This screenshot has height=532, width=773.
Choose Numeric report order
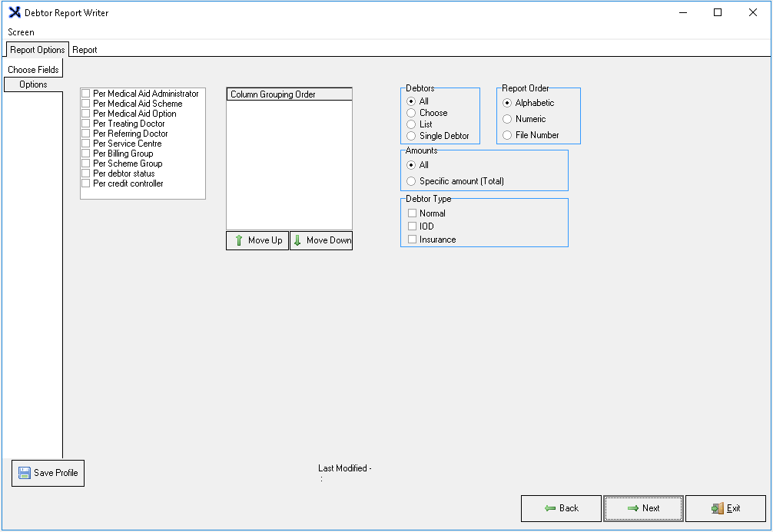click(507, 119)
